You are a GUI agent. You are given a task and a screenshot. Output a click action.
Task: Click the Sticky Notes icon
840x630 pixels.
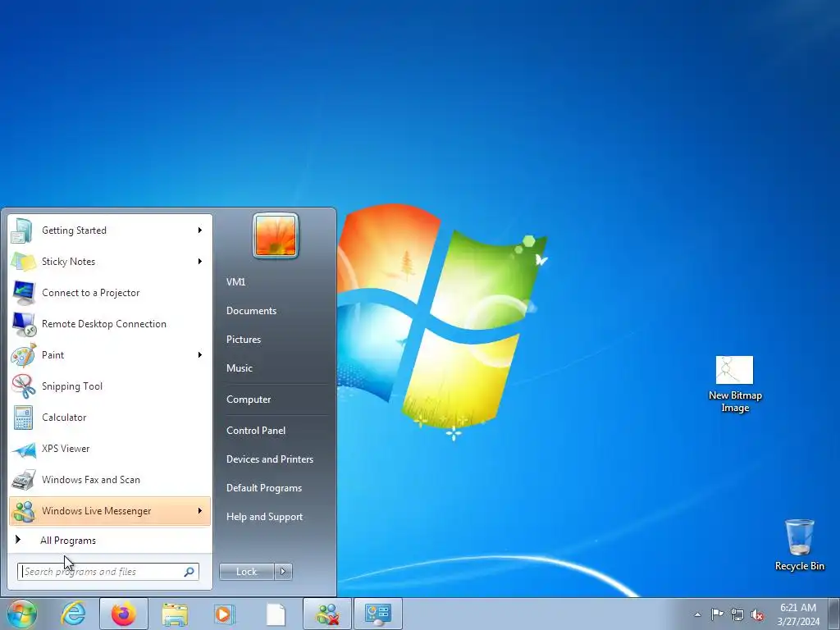pos(23,262)
